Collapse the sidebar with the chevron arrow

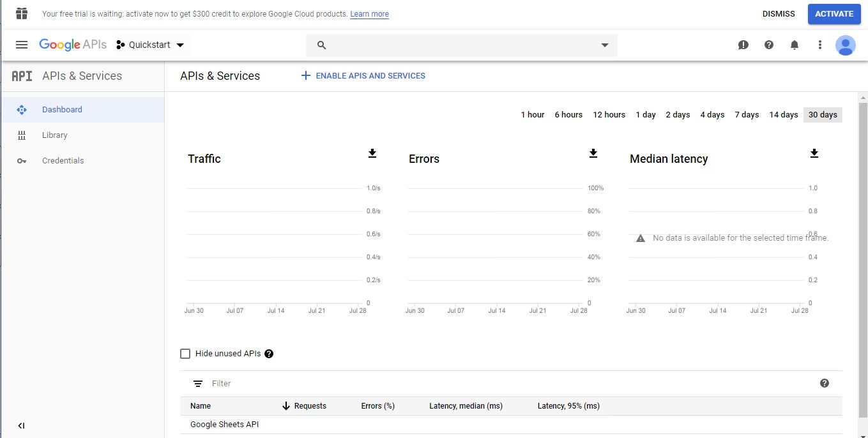20,425
